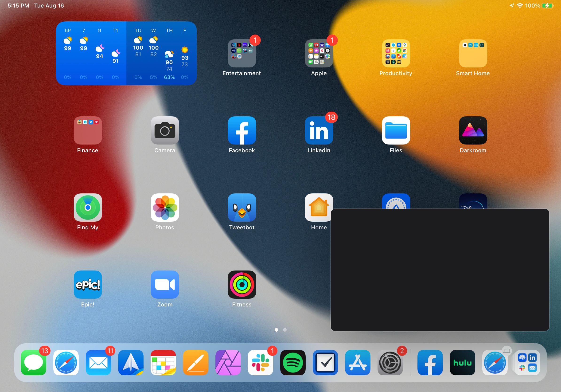This screenshot has width=561, height=392.
Task: Launch the Zoom app
Action: click(x=165, y=284)
